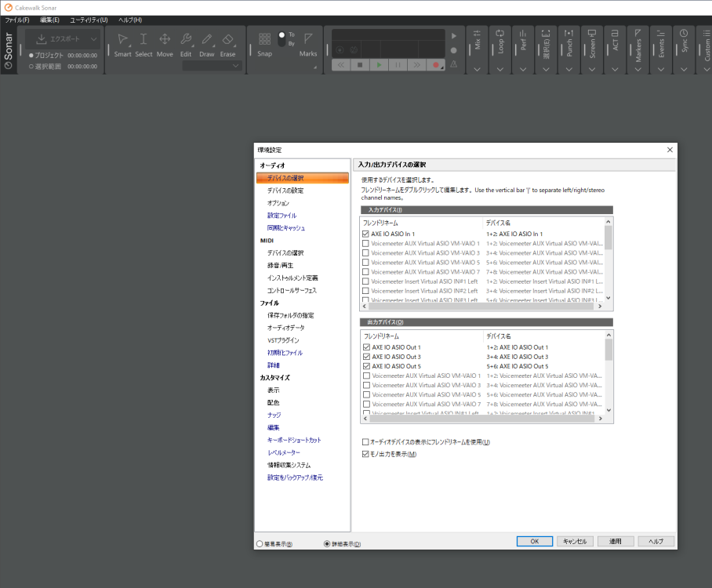
Task: Toggle the Snap To/By switch
Action: coord(282,39)
